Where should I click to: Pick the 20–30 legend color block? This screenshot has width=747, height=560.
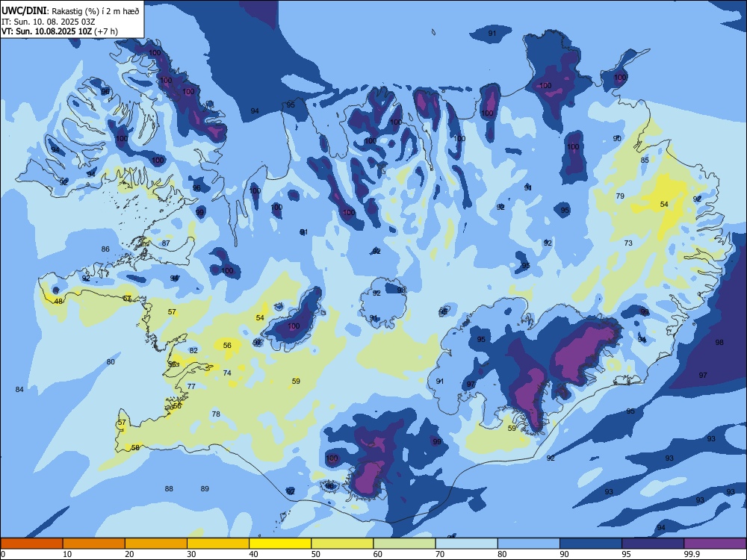(x=156, y=544)
